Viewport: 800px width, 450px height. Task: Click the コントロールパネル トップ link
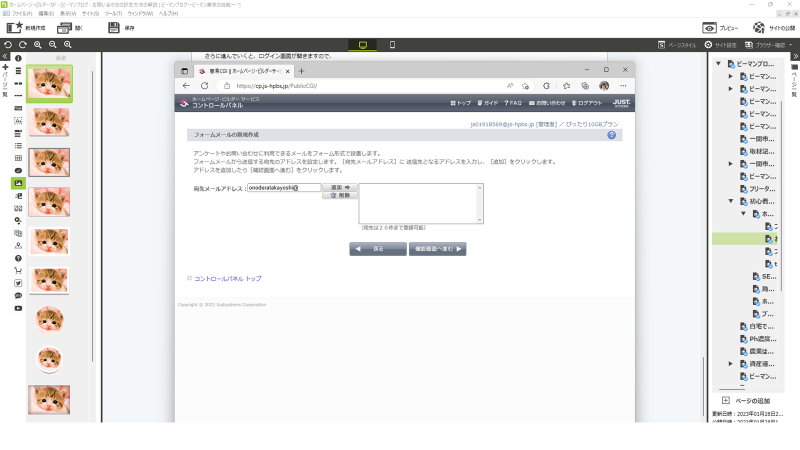(x=228, y=278)
